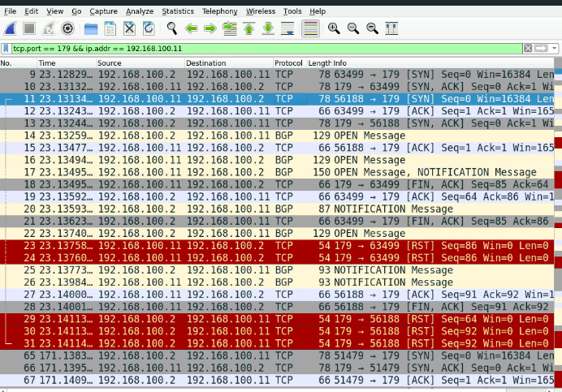Image resolution: width=562 pixels, height=392 pixels.
Task: Reload the capture file
Action: click(x=149, y=28)
